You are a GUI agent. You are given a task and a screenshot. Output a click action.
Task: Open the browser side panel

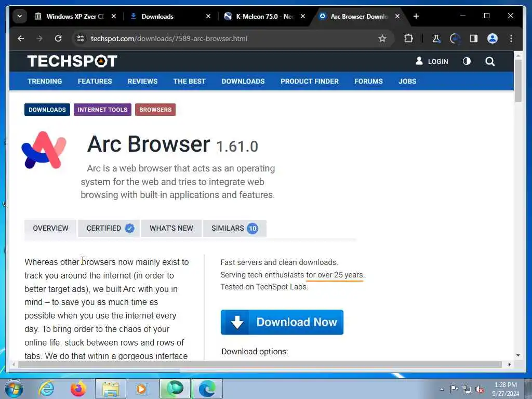click(x=474, y=38)
